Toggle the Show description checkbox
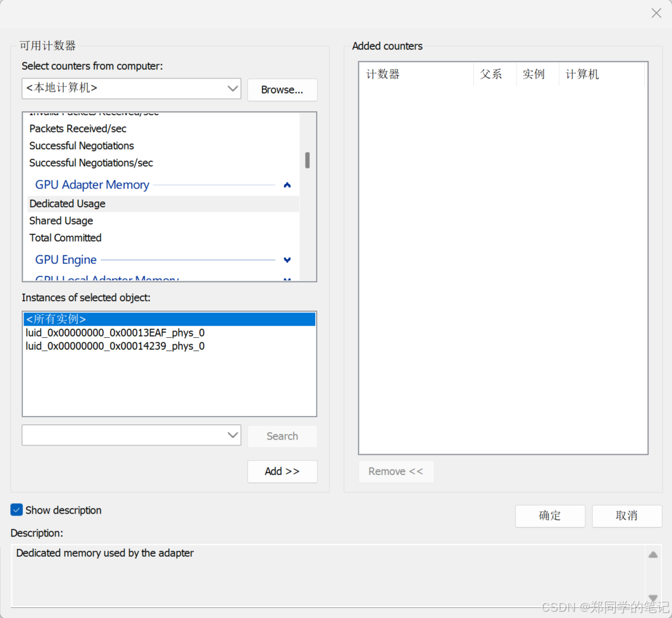This screenshot has width=672, height=618. tap(16, 510)
